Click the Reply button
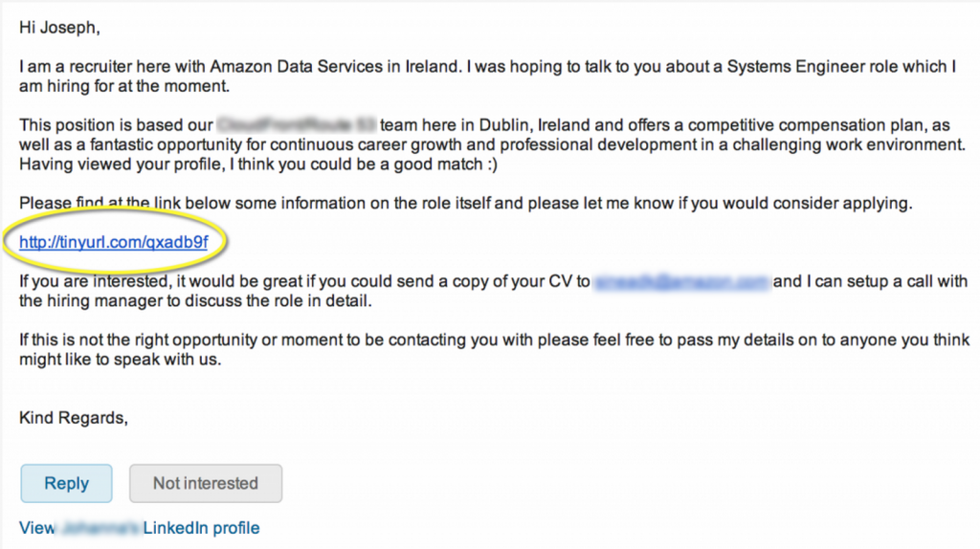This screenshot has width=980, height=549. pyautogui.click(x=66, y=483)
